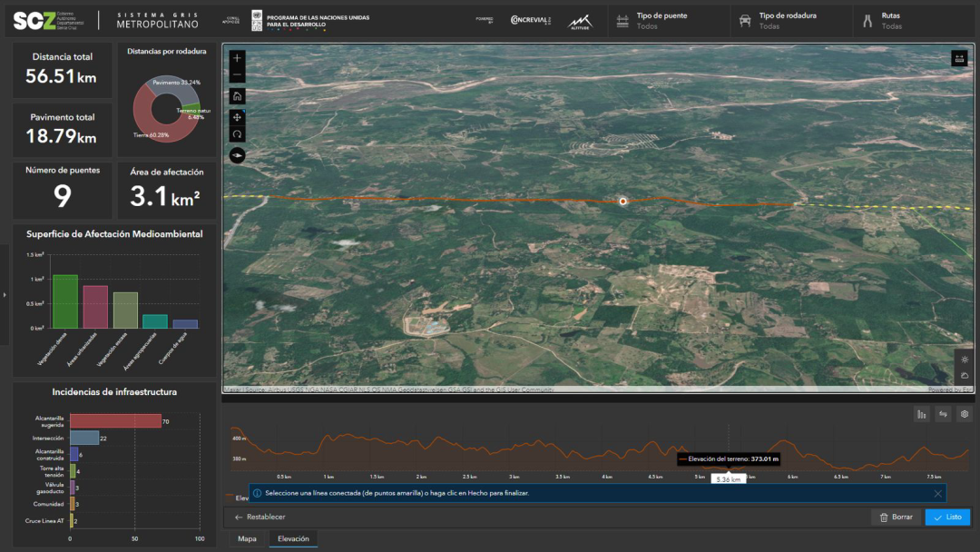
Task: Click the info icon in the message bar
Action: (257, 493)
